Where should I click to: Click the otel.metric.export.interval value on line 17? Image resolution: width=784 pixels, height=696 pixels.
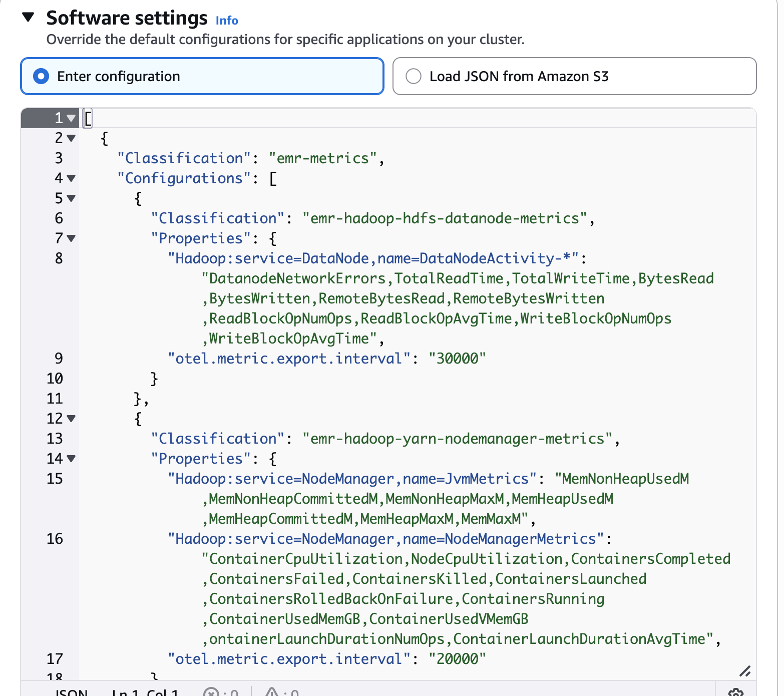click(x=458, y=659)
